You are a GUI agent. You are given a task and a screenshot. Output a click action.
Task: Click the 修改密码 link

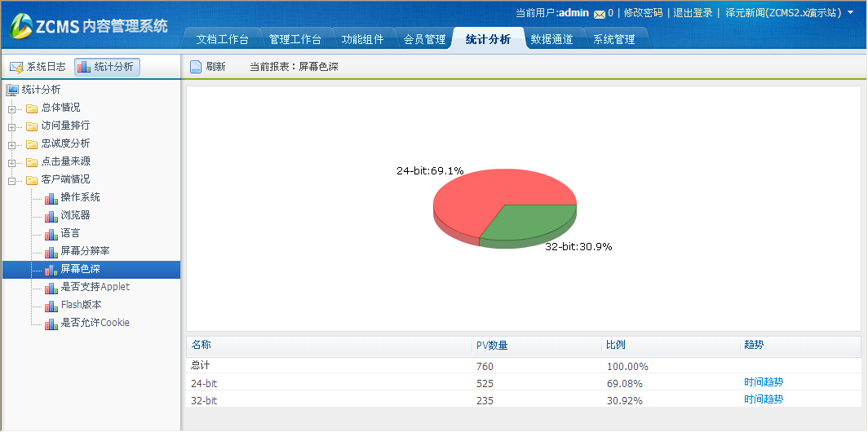tap(644, 13)
